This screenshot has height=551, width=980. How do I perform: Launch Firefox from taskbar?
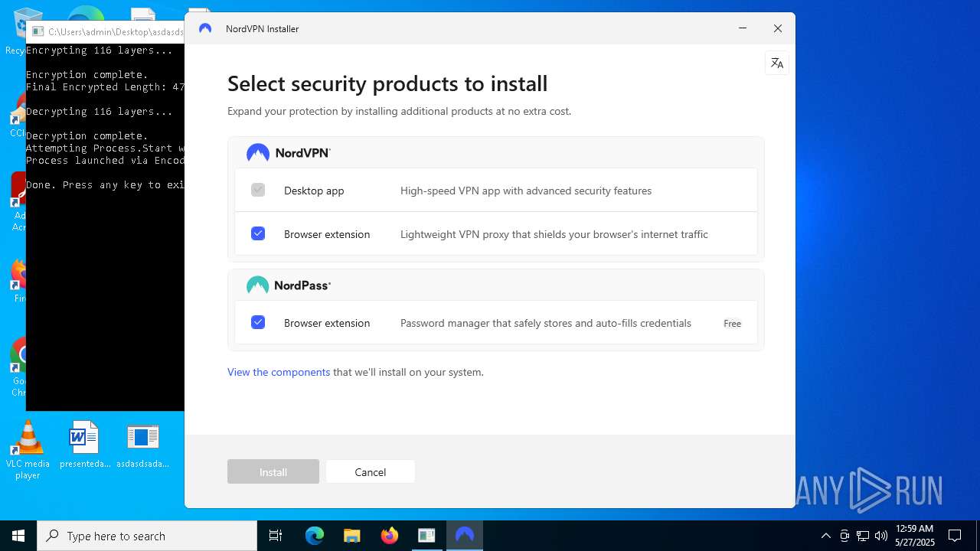pyautogui.click(x=389, y=536)
